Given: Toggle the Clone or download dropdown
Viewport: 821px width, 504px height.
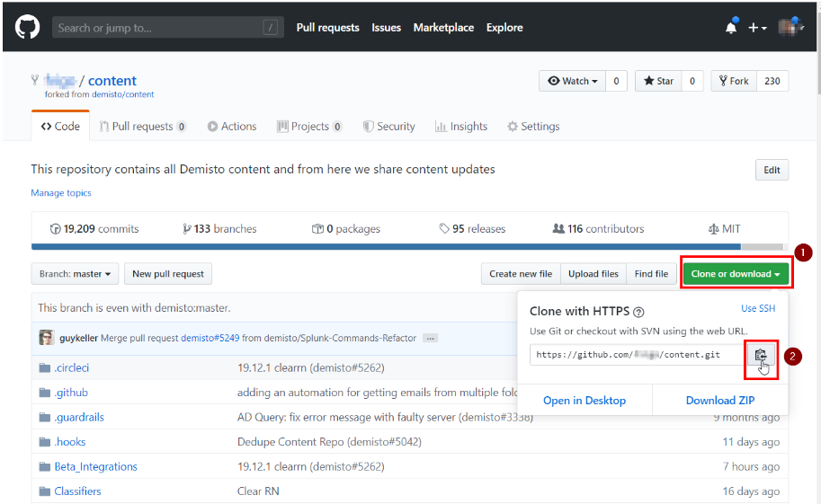Looking at the screenshot, I should pyautogui.click(x=736, y=274).
